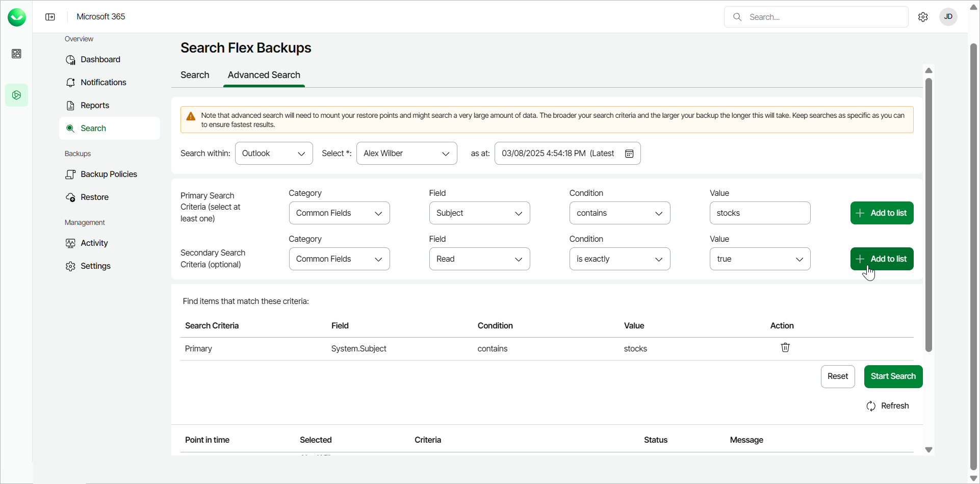Expand the primary Condition contains dropdown

tap(620, 213)
